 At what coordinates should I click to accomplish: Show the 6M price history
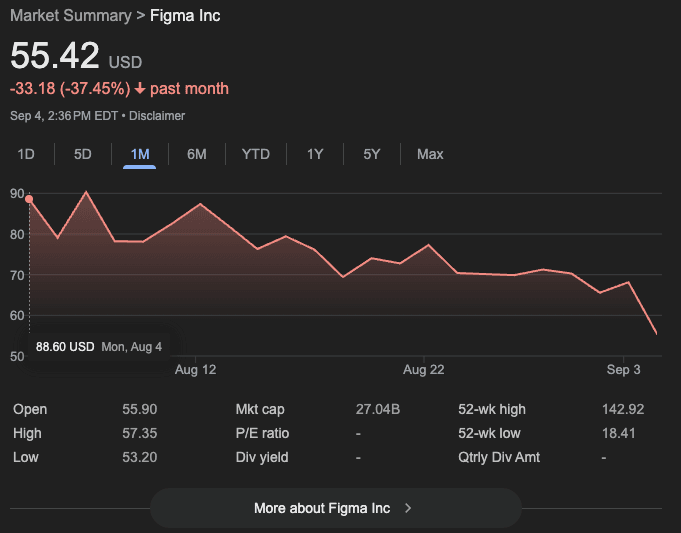coord(197,154)
